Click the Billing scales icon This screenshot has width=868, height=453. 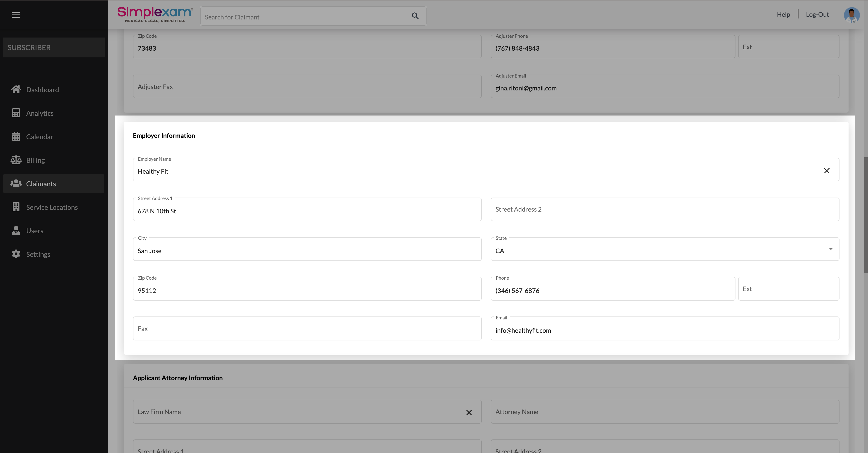pyautogui.click(x=16, y=160)
